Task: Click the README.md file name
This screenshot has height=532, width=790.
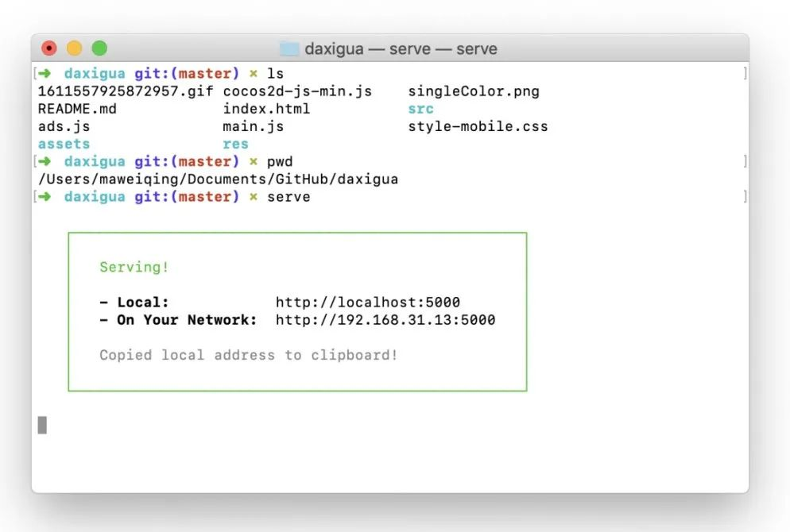Action: point(77,109)
